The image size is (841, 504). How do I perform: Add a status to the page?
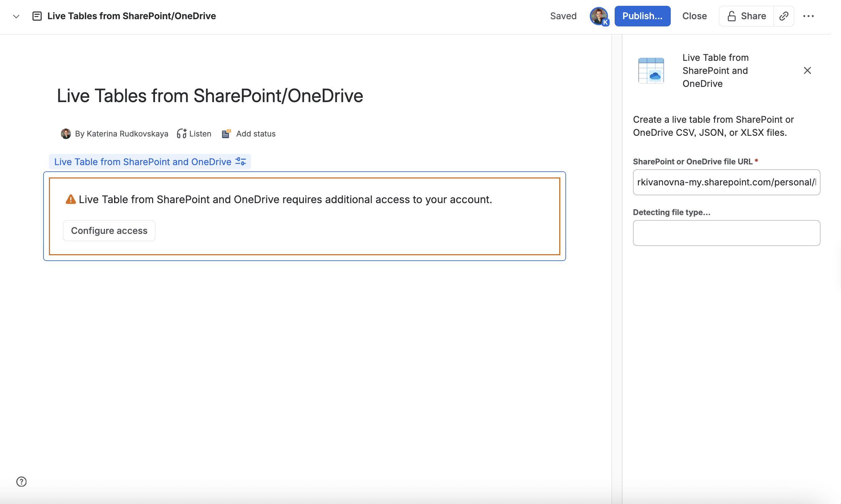coord(248,134)
